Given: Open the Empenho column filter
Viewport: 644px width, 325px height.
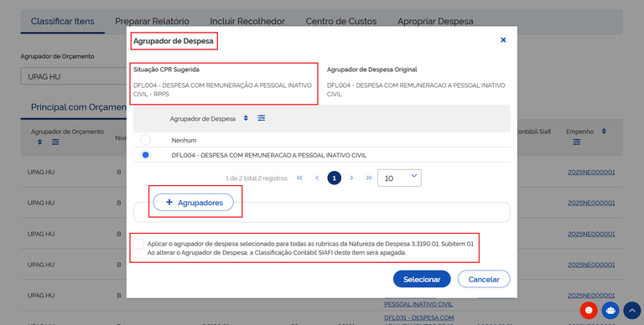Looking at the screenshot, I should pyautogui.click(x=577, y=142).
